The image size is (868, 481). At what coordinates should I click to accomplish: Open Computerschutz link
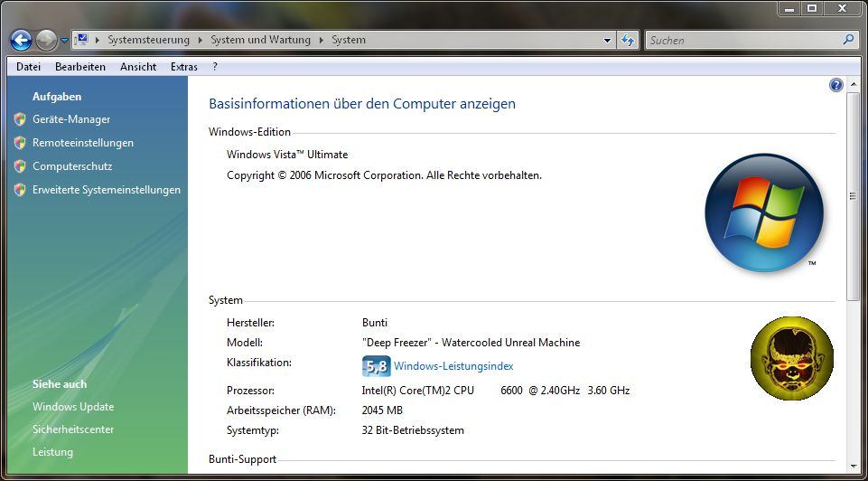coord(72,166)
